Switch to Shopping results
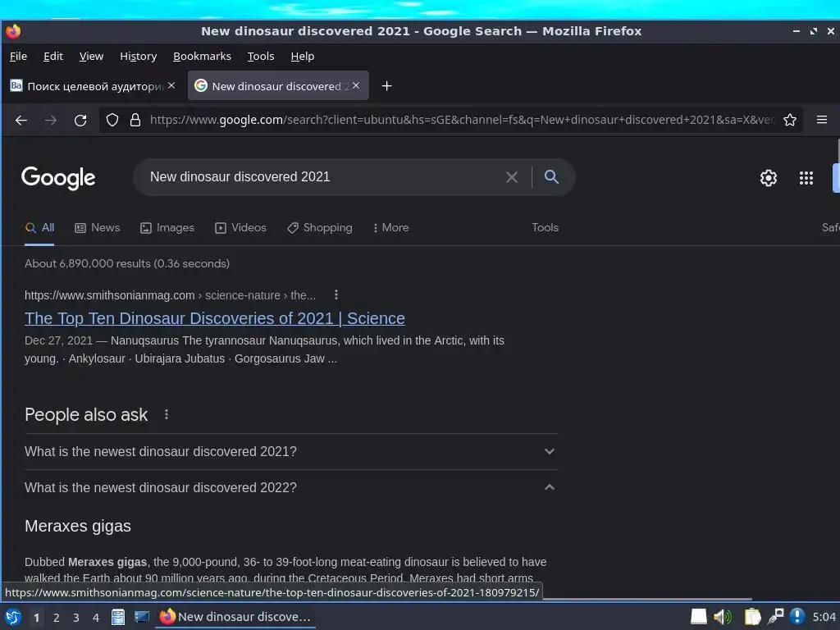Image resolution: width=840 pixels, height=630 pixels. [320, 228]
